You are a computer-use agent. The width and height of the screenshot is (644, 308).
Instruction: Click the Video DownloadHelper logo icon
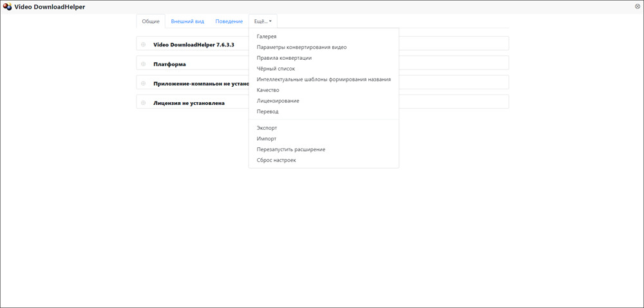click(7, 6)
